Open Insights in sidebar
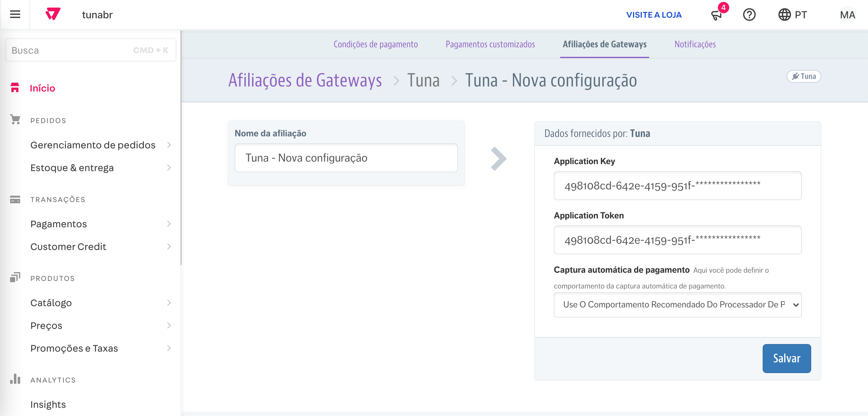Screen dimensions: 868x416 coord(48,404)
